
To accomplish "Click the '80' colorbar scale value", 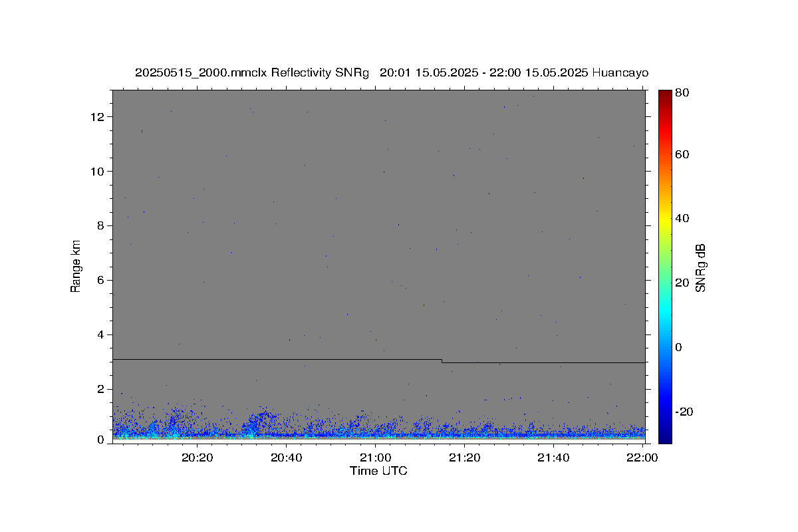I will pyautogui.click(x=681, y=93).
